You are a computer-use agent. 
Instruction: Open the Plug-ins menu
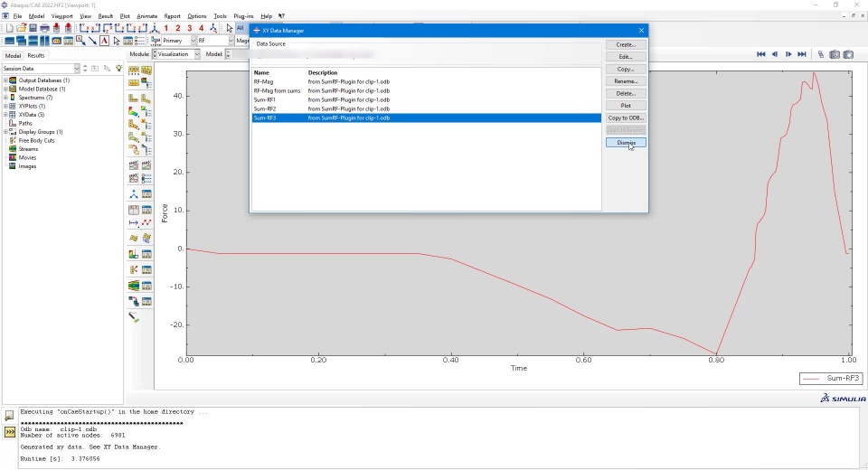click(x=243, y=16)
